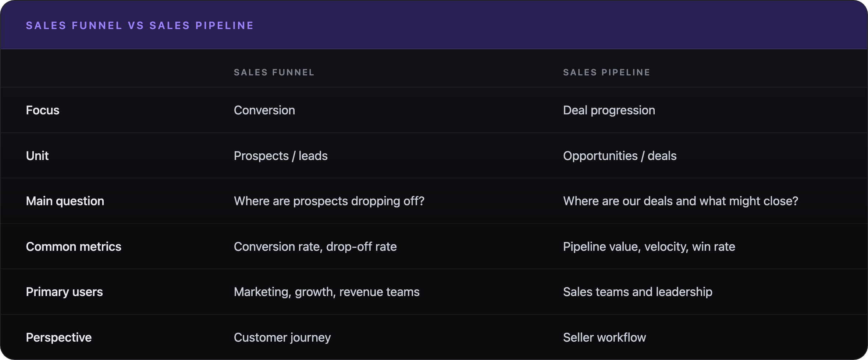Select "Marketing, growth, revenue teams" cell

(327, 292)
